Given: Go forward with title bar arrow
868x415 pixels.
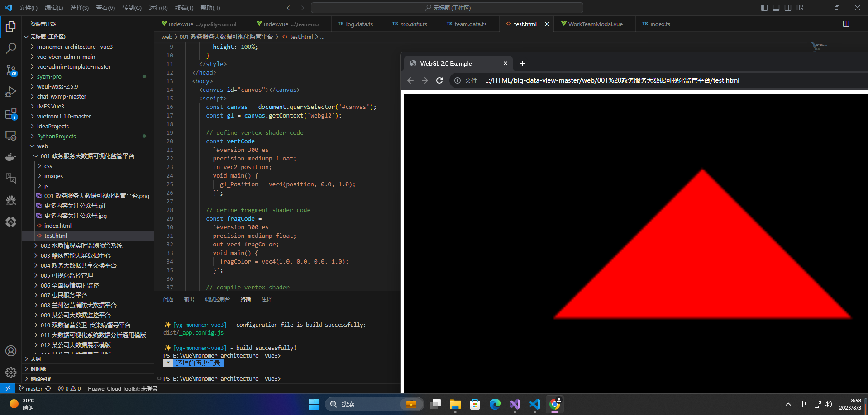Looking at the screenshot, I should pos(302,8).
